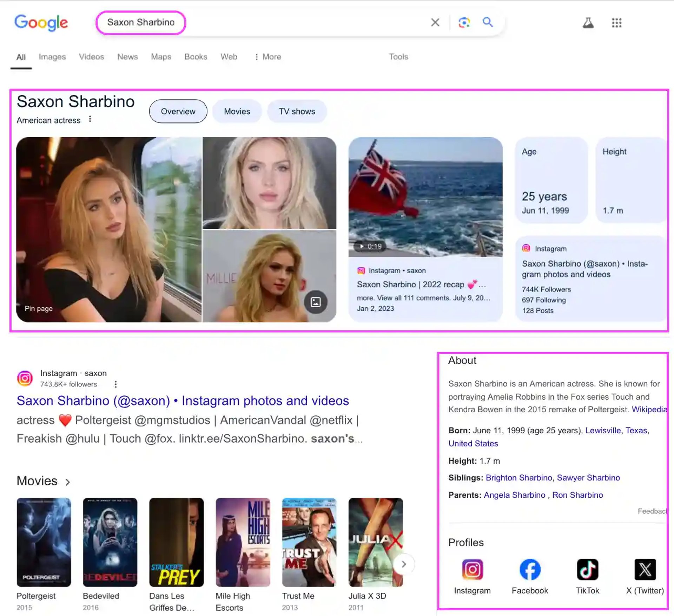The width and height of the screenshot is (674, 616).
Task: Click the image gallery icon on photos
Action: point(316,302)
